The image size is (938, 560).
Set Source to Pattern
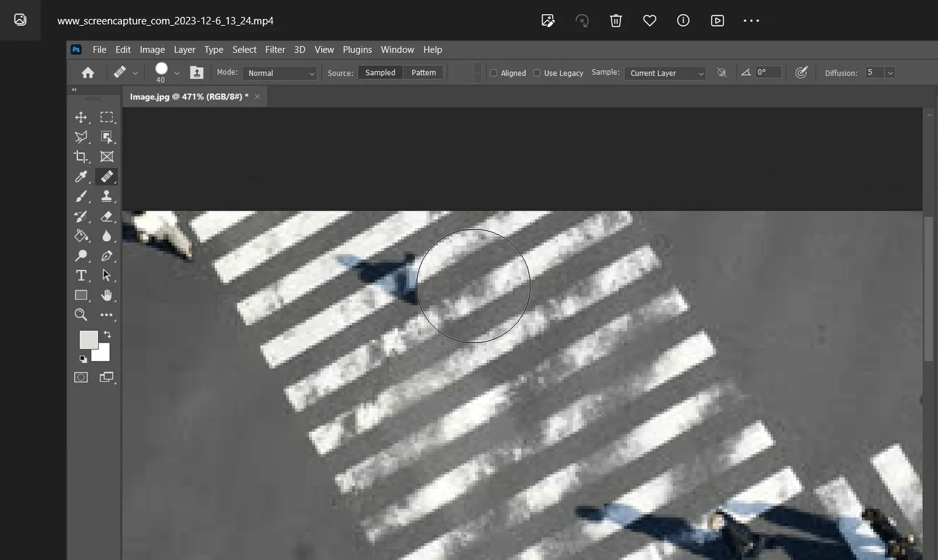424,72
